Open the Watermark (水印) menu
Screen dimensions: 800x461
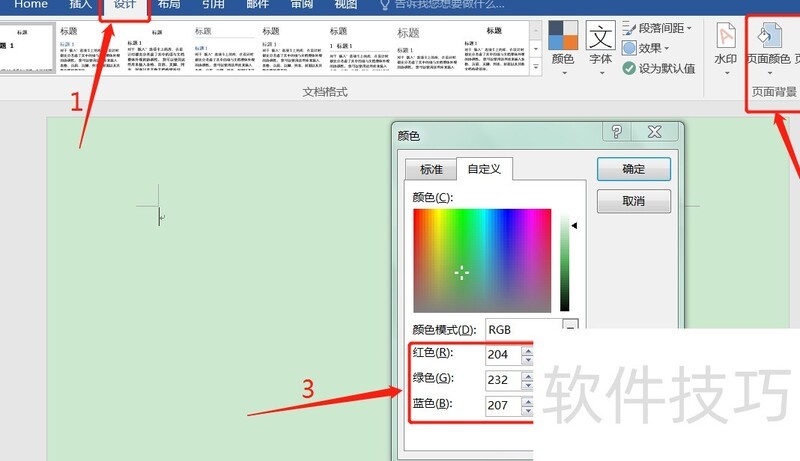point(726,49)
